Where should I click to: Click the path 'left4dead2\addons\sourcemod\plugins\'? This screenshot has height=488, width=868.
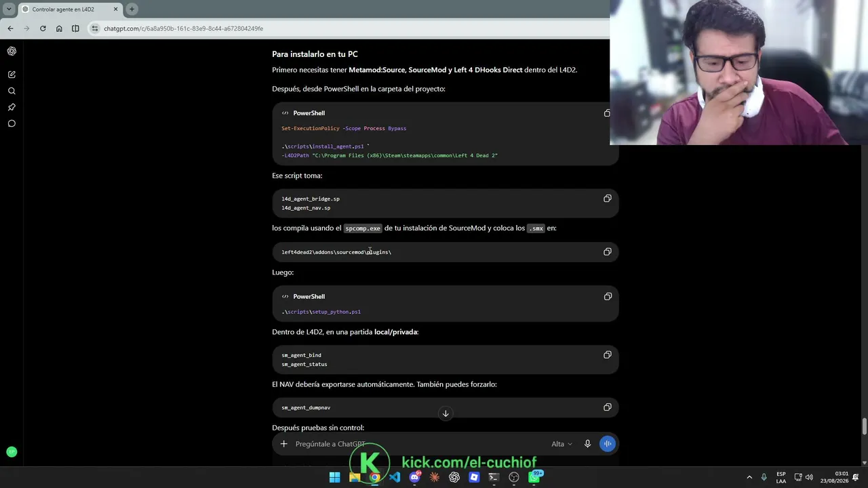(336, 252)
